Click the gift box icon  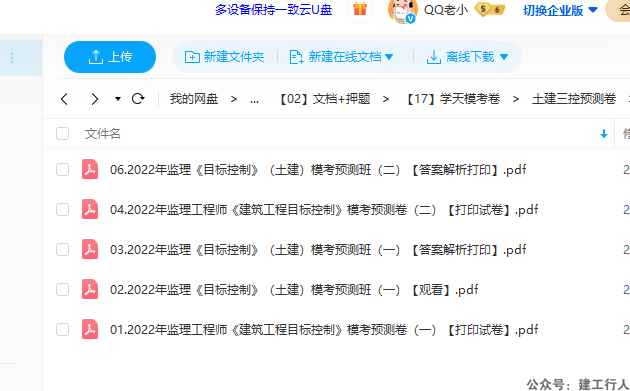click(360, 9)
